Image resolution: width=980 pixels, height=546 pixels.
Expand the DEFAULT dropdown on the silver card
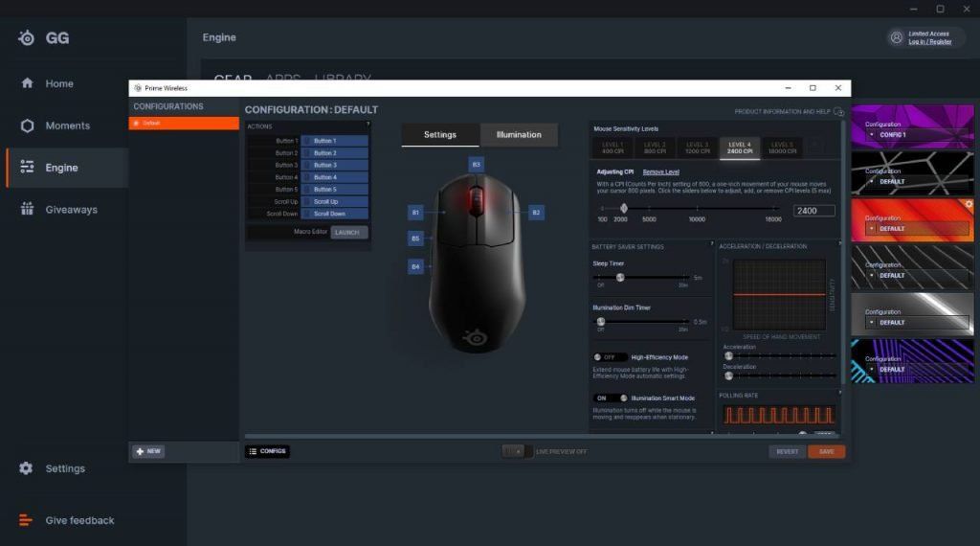[x=918, y=322]
